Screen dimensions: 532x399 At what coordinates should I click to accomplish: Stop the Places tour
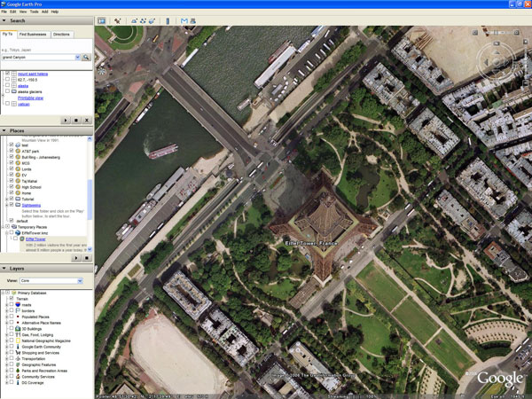point(87,258)
